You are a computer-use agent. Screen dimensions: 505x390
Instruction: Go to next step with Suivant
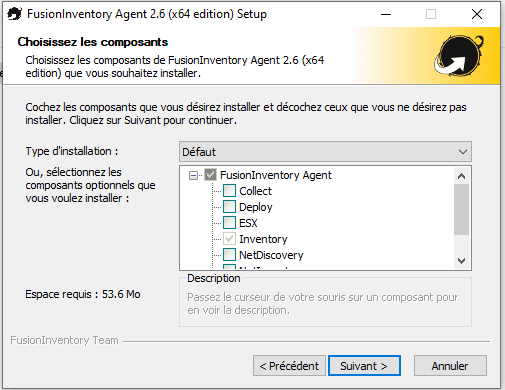364,366
